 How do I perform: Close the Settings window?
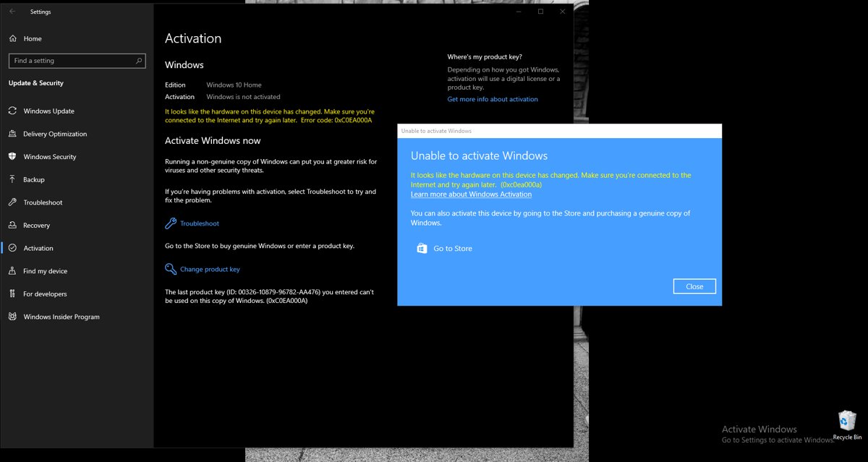[x=563, y=12]
